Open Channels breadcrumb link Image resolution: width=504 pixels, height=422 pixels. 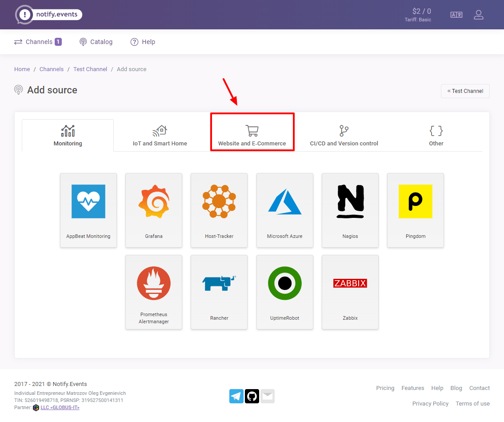tap(52, 69)
